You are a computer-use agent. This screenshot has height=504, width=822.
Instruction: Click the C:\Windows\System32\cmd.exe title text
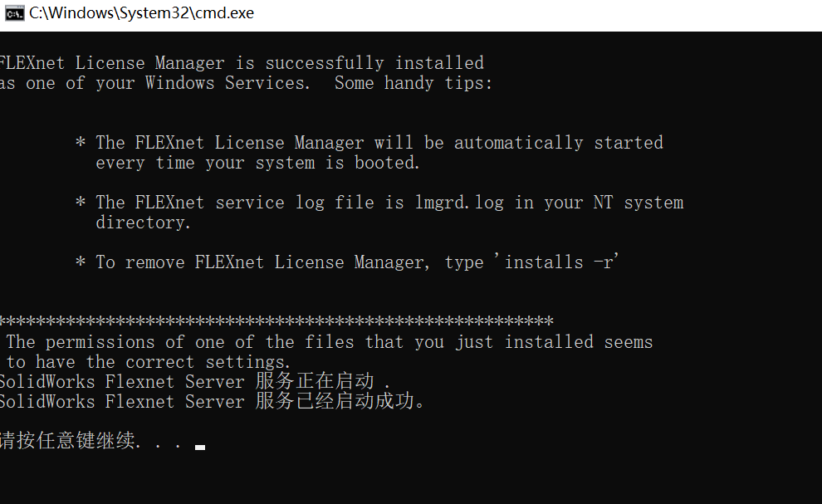point(141,13)
